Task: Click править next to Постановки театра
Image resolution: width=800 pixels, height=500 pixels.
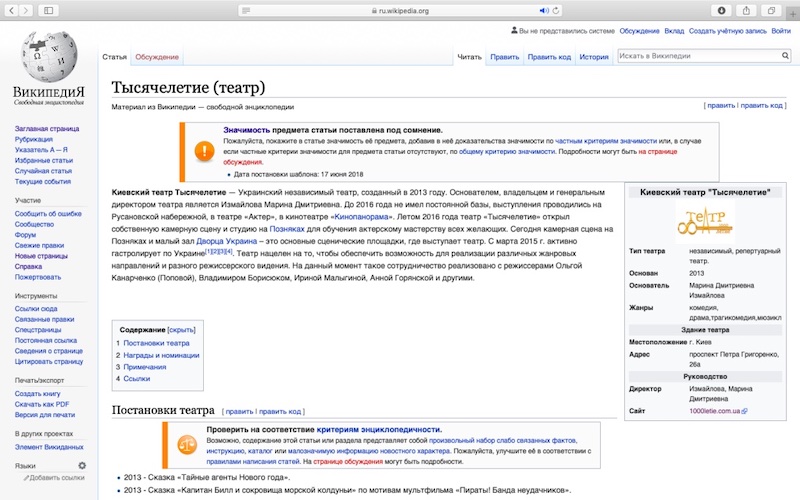Action: coord(239,411)
